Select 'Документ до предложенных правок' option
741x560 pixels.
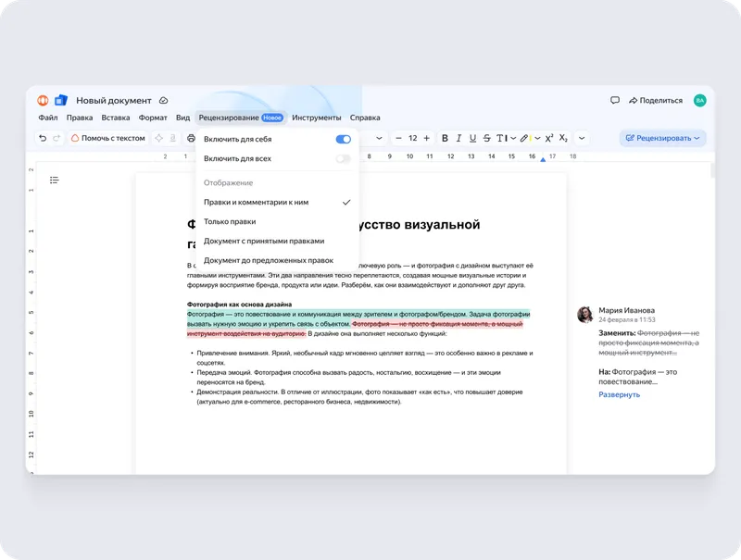click(x=277, y=260)
